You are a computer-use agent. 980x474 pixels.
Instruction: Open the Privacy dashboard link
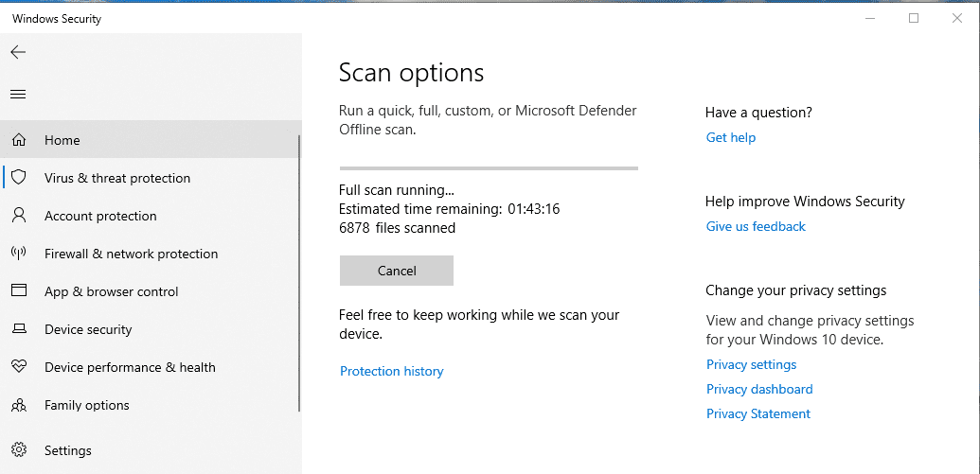759,389
